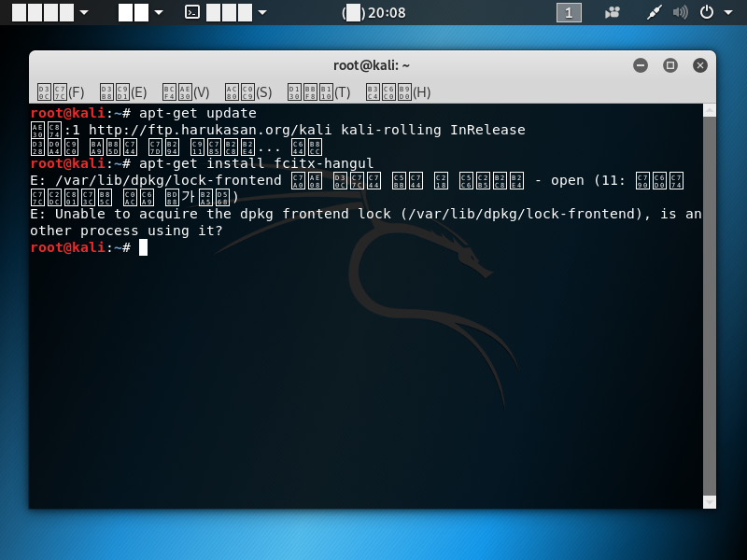Viewport: 747px width, 560px height.
Task: Click text 'apt-get update' in terminal
Action: tap(198, 113)
